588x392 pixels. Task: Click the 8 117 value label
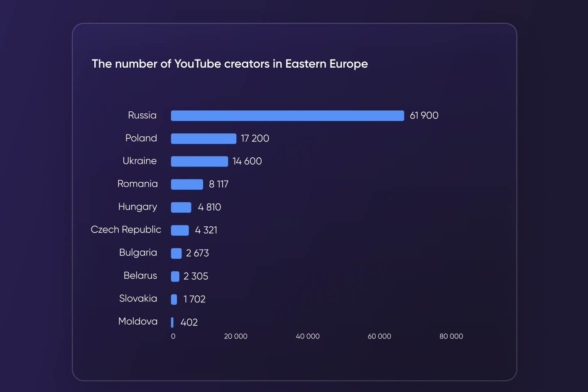point(219,184)
